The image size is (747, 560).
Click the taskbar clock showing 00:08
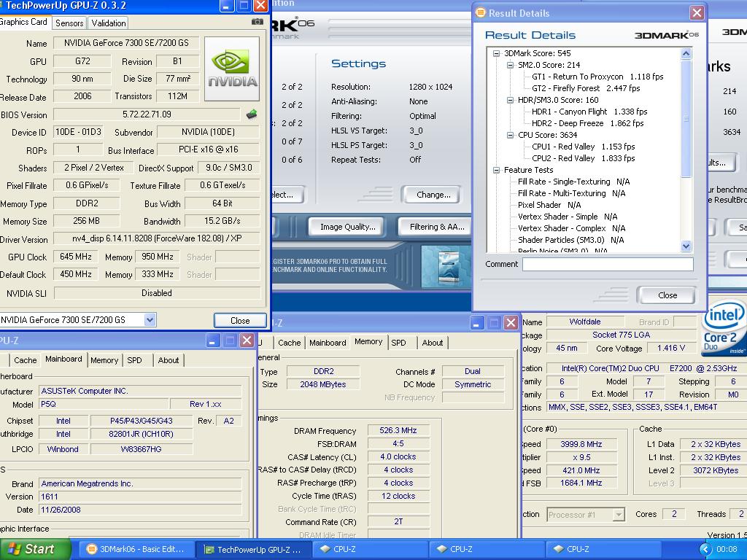click(727, 549)
